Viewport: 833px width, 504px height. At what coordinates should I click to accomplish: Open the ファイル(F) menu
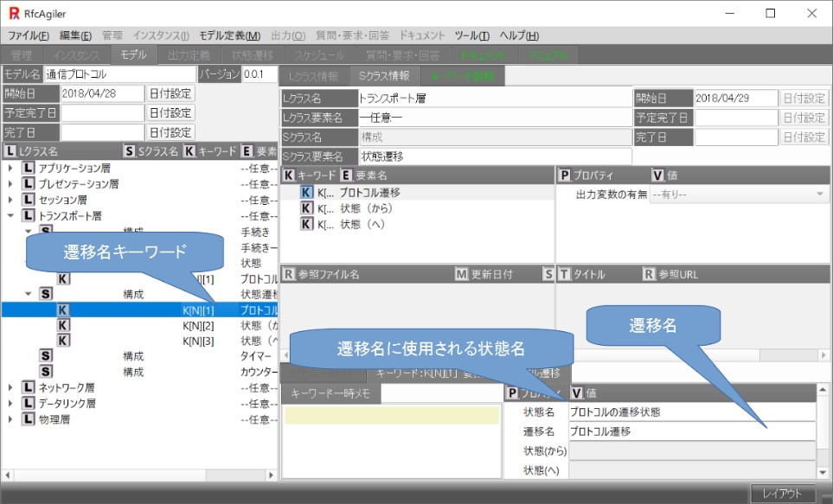(29, 35)
